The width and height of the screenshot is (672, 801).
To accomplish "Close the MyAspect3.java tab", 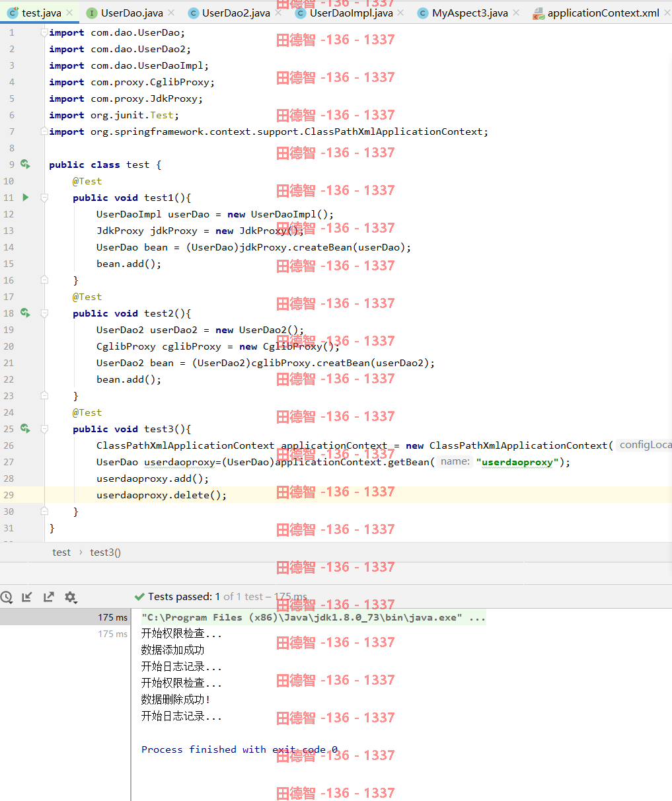I will click(x=516, y=13).
